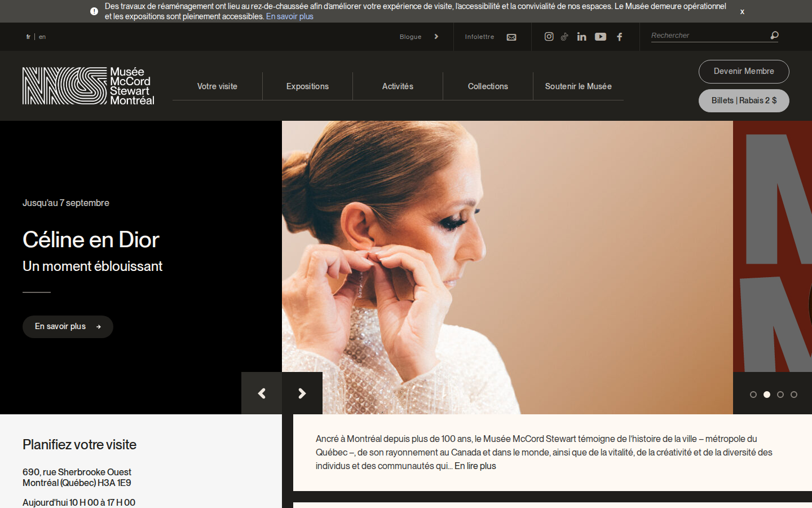Open the museum's YouTube channel
Image resolution: width=812 pixels, height=508 pixels.
601,37
